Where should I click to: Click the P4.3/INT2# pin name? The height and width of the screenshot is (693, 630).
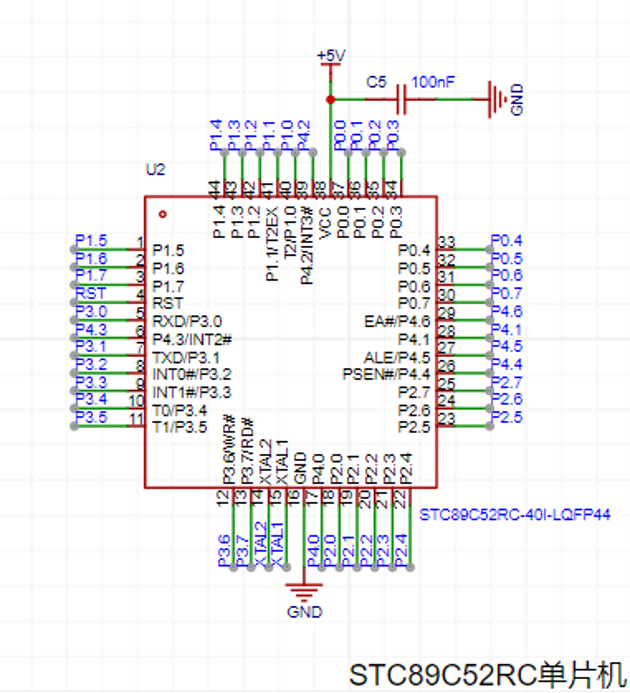(192, 339)
